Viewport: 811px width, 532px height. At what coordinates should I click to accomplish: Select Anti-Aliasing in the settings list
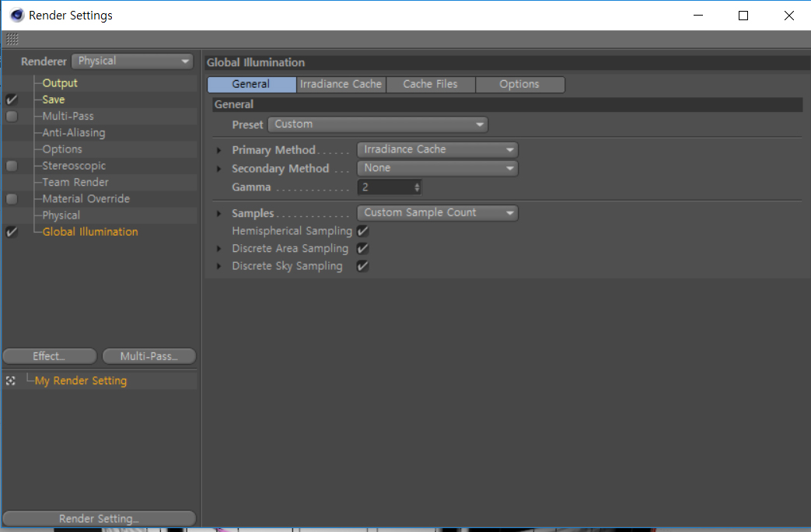[74, 132]
